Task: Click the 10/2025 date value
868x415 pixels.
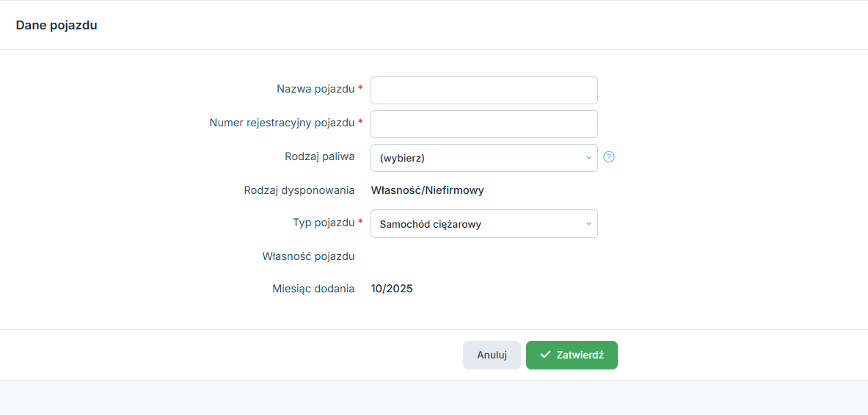Action: coord(392,289)
